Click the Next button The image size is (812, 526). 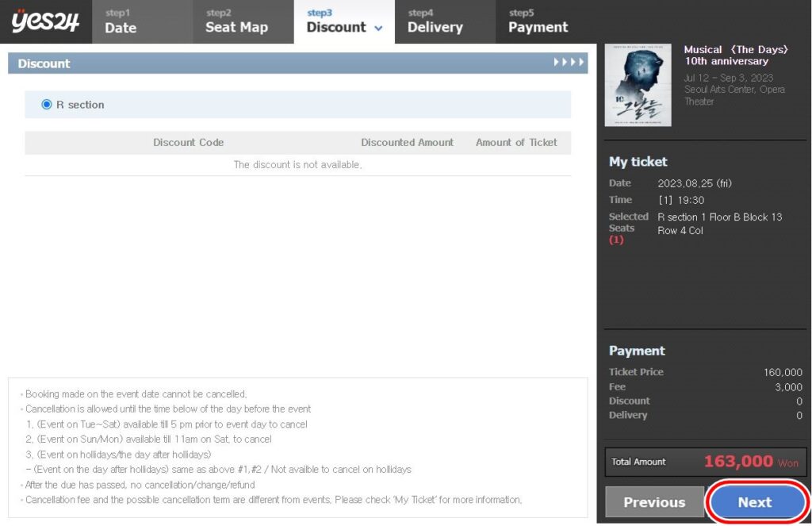point(755,501)
